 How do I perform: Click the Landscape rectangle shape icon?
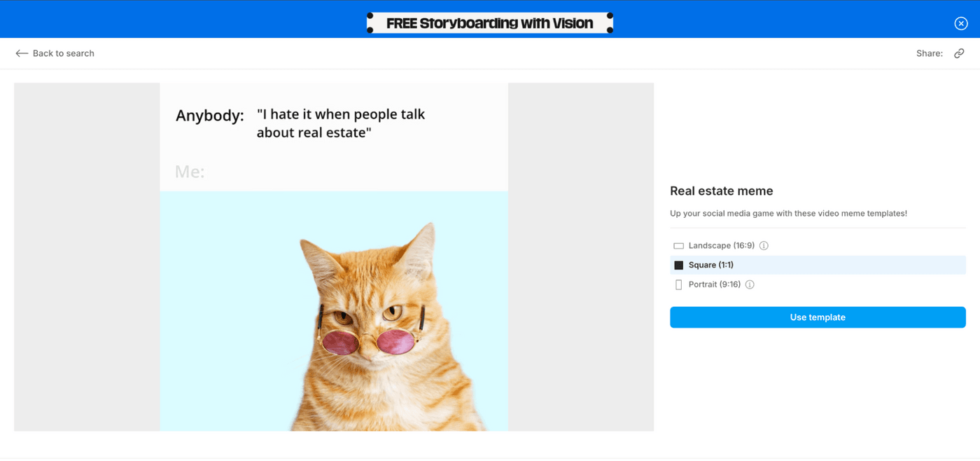pos(678,246)
